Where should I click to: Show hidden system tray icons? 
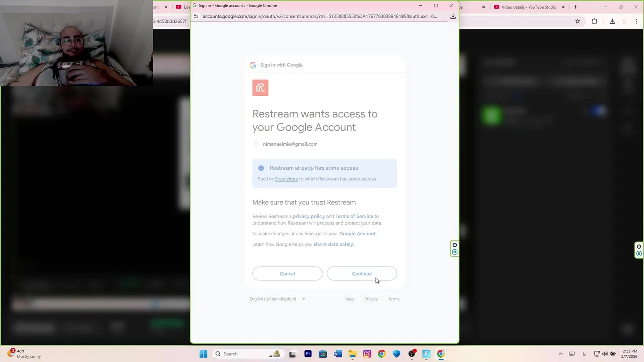560,354
